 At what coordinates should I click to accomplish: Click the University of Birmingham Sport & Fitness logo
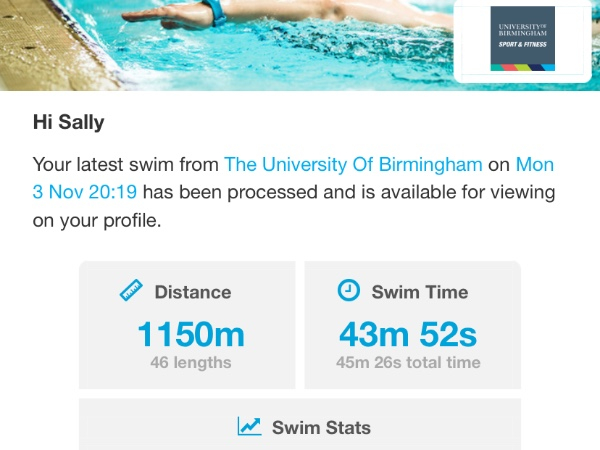tap(522, 39)
